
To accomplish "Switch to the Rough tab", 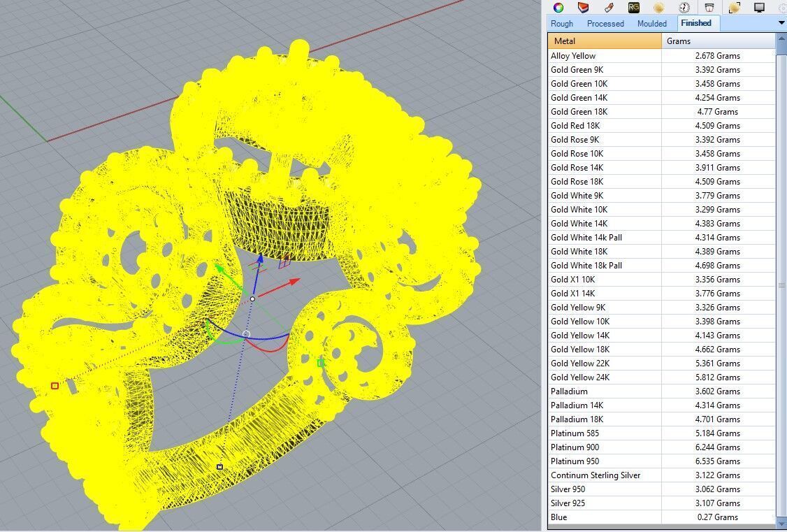I will 562,24.
